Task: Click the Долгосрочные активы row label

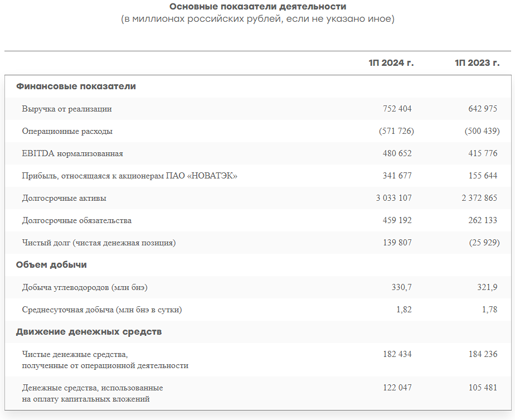Action: coord(64,198)
